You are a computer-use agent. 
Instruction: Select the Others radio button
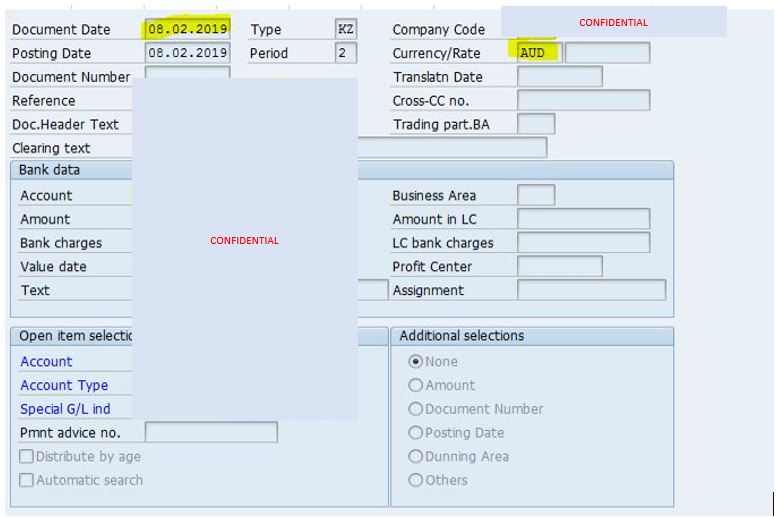416,480
